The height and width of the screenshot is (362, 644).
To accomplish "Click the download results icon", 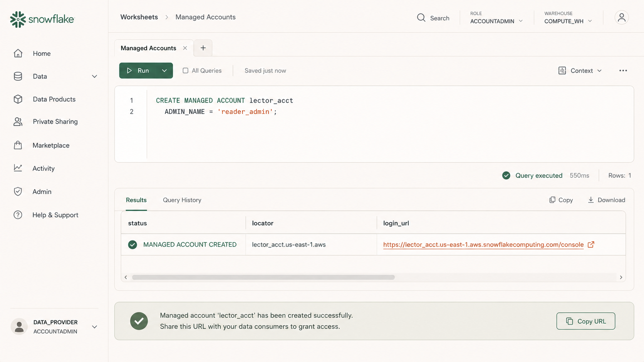I will [591, 200].
